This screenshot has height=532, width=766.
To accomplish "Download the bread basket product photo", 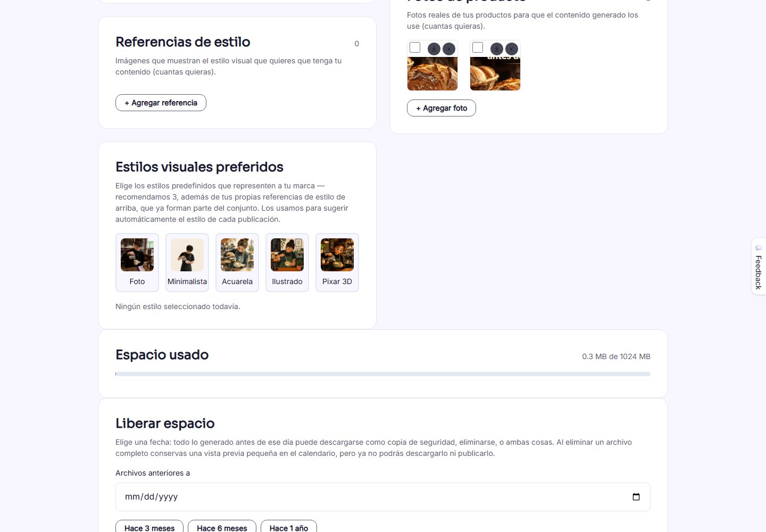I will [497, 49].
